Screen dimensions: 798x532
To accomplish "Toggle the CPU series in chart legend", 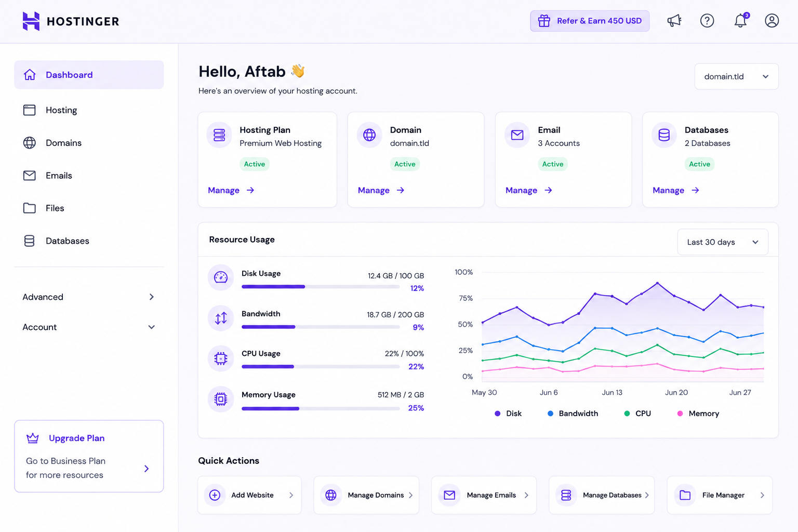I will click(x=637, y=414).
